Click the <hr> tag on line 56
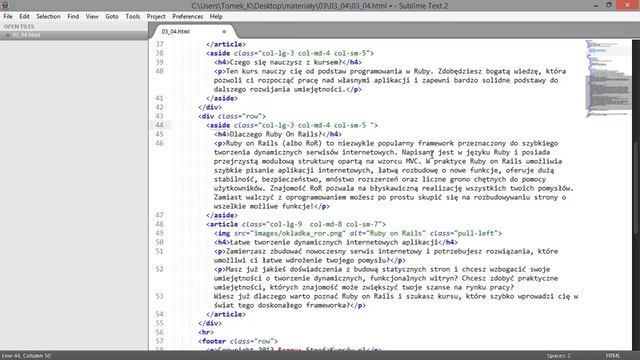This screenshot has width=640, height=360. pos(206,332)
